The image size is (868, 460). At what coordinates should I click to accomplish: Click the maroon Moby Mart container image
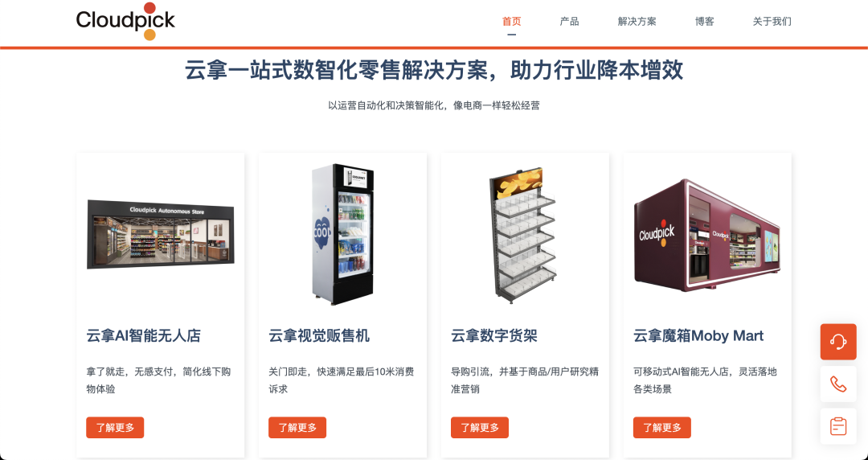pyautogui.click(x=707, y=235)
